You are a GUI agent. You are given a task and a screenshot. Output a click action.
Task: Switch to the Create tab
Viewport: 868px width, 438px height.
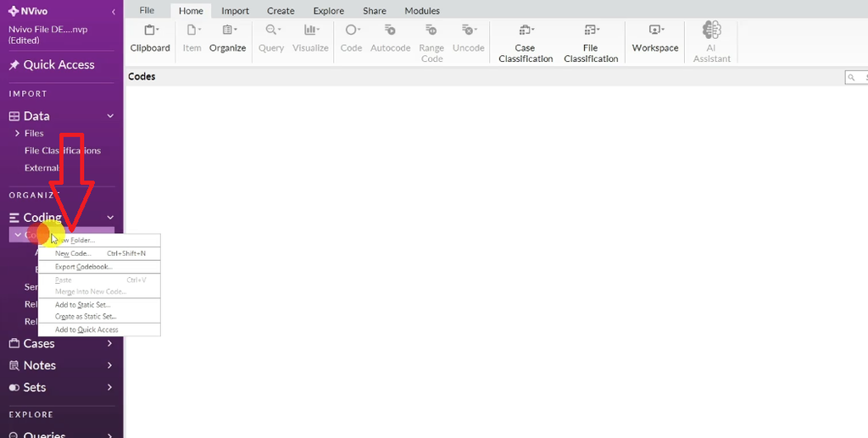pos(281,10)
